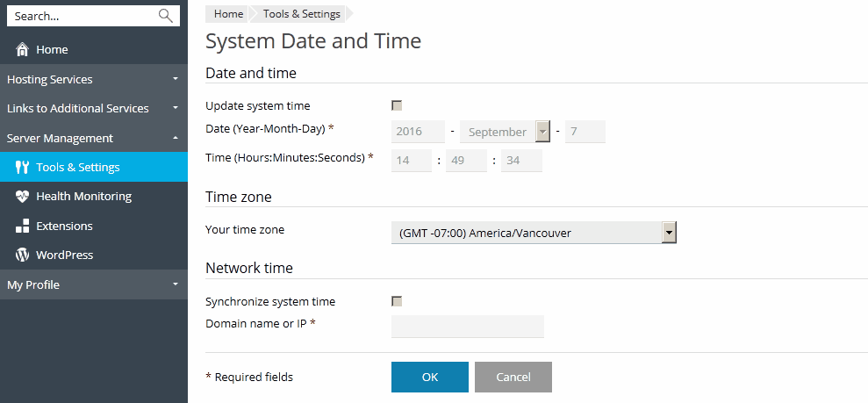Click the OK button
This screenshot has width=868, height=403.
[x=429, y=377]
